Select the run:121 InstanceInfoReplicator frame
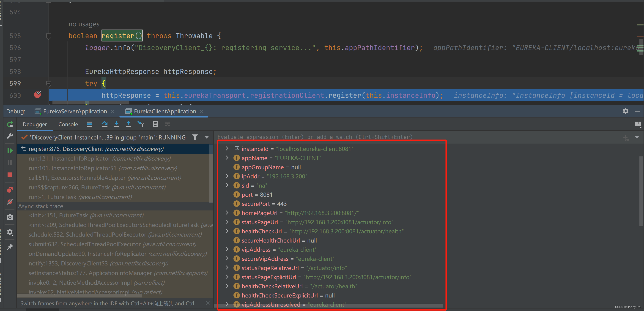Viewport: 644px width, 311px height. point(113,158)
